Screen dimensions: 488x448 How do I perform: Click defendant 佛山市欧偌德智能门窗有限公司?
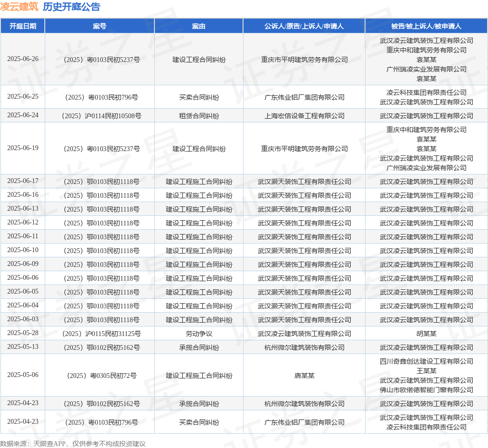pos(427,390)
